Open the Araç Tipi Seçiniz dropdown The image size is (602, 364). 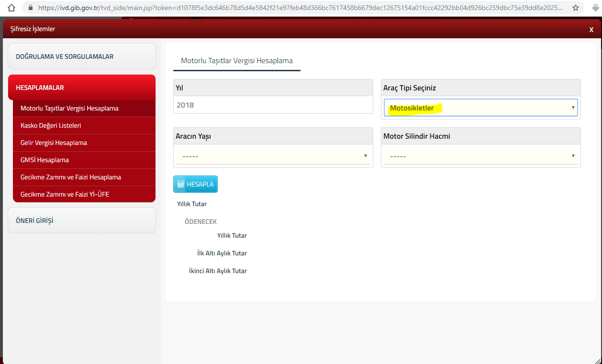(x=480, y=108)
